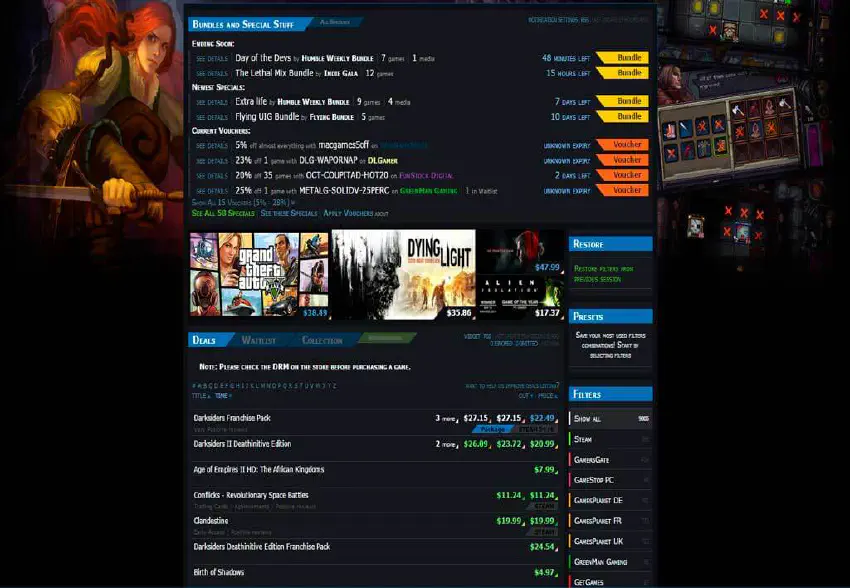Screen dimensions: 850x588
Task: Click the $4.97 Birth of Shadows price
Action: [545, 573]
